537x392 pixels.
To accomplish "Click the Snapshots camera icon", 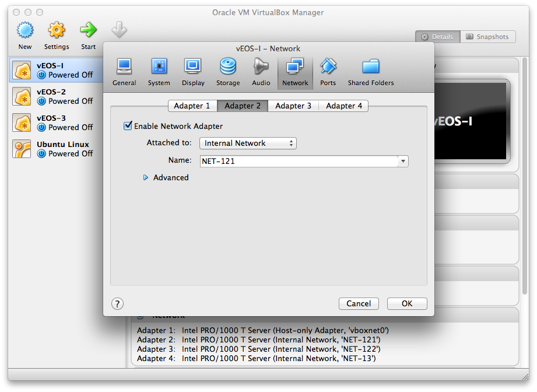I will (x=469, y=37).
